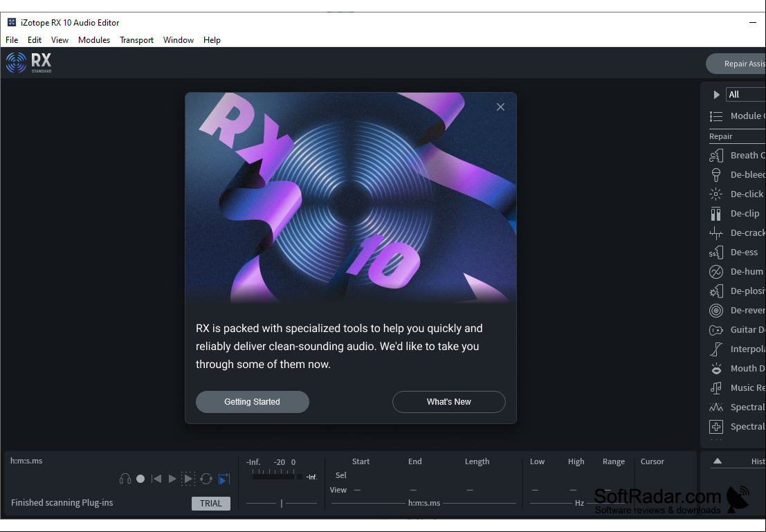This screenshot has height=532, width=766.
Task: Click the TRIAL badge
Action: [x=211, y=503]
